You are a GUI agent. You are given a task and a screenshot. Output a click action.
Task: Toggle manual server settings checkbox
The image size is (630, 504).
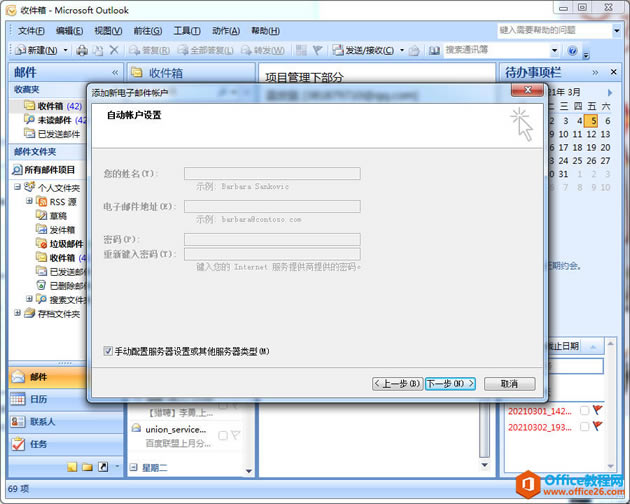108,351
